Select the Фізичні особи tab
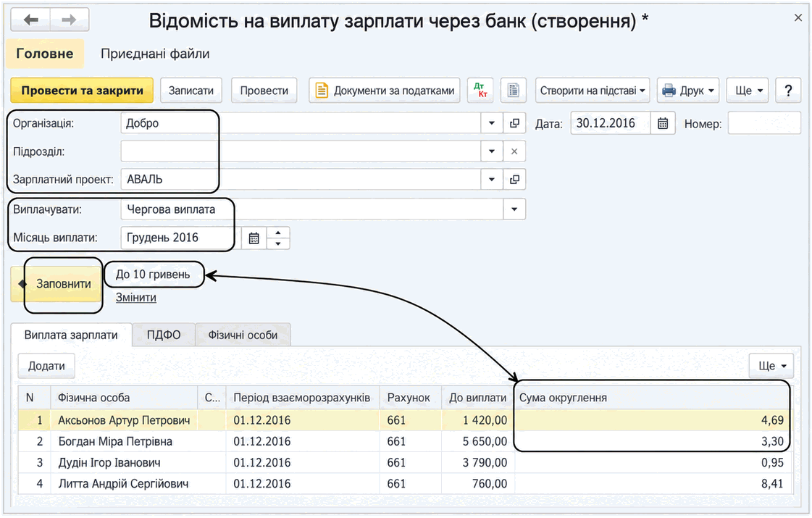 (243, 335)
